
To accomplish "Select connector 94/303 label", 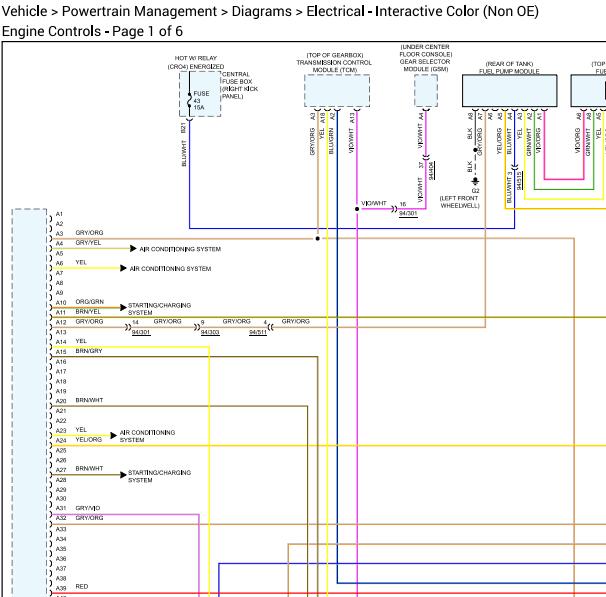I will click(210, 332).
